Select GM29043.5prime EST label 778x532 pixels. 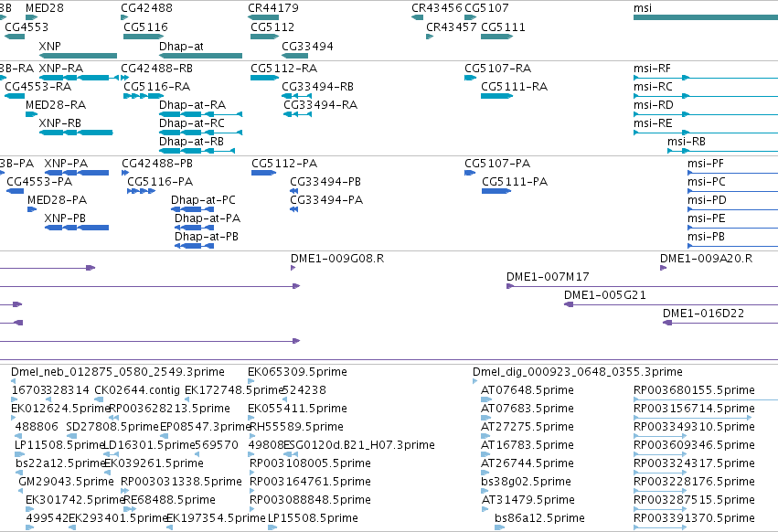pos(66,482)
